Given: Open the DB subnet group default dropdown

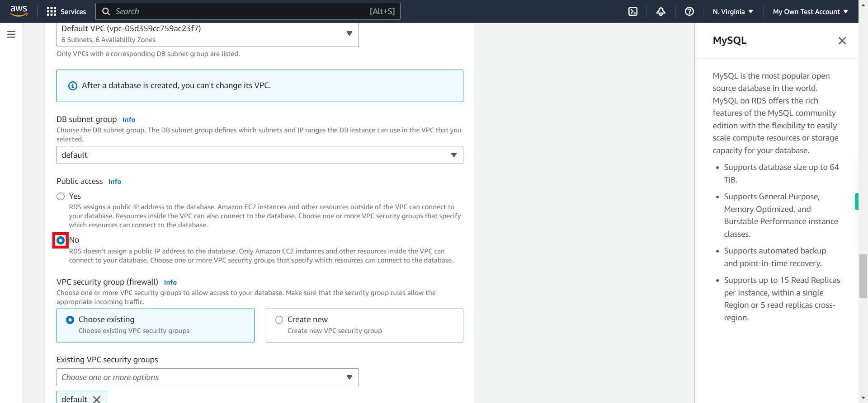Looking at the screenshot, I should [260, 155].
